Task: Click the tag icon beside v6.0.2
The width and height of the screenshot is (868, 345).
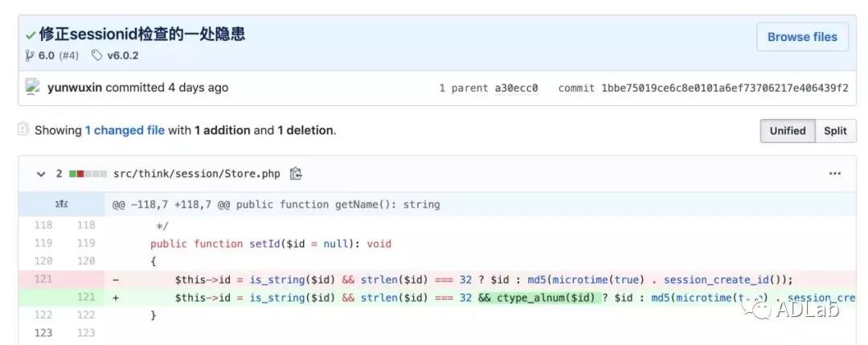Action: click(97, 55)
